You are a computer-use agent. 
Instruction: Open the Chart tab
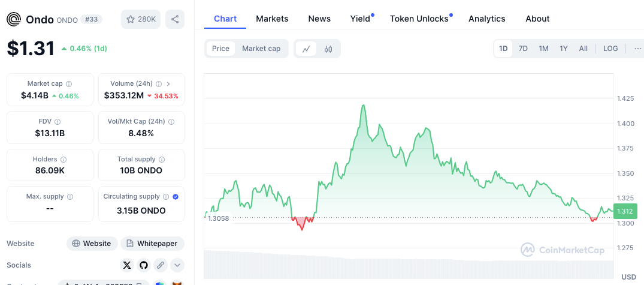tap(225, 19)
